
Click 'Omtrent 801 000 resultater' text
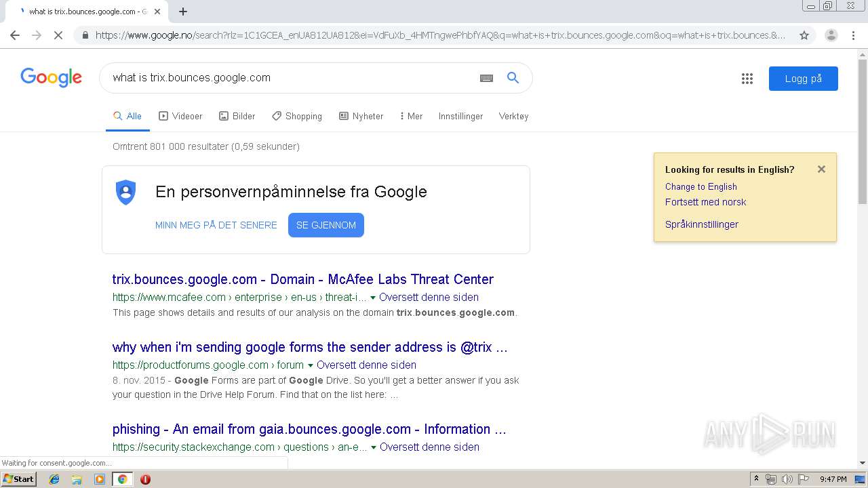pyautogui.click(x=170, y=146)
